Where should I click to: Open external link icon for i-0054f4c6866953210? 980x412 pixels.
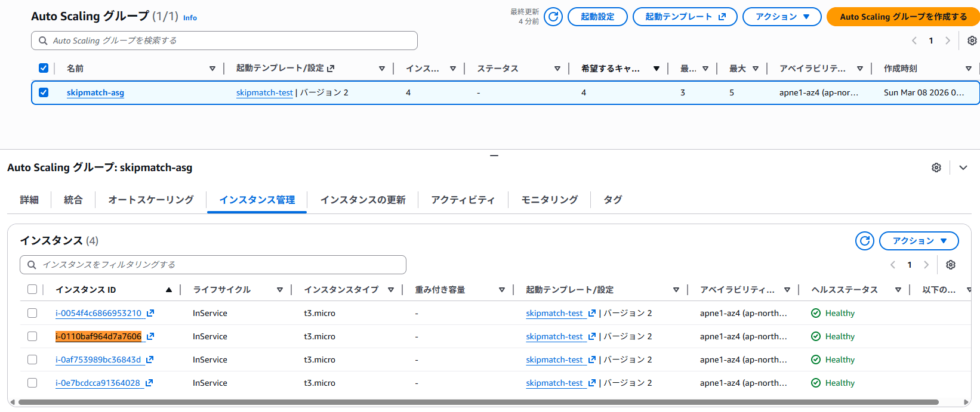[x=150, y=313]
